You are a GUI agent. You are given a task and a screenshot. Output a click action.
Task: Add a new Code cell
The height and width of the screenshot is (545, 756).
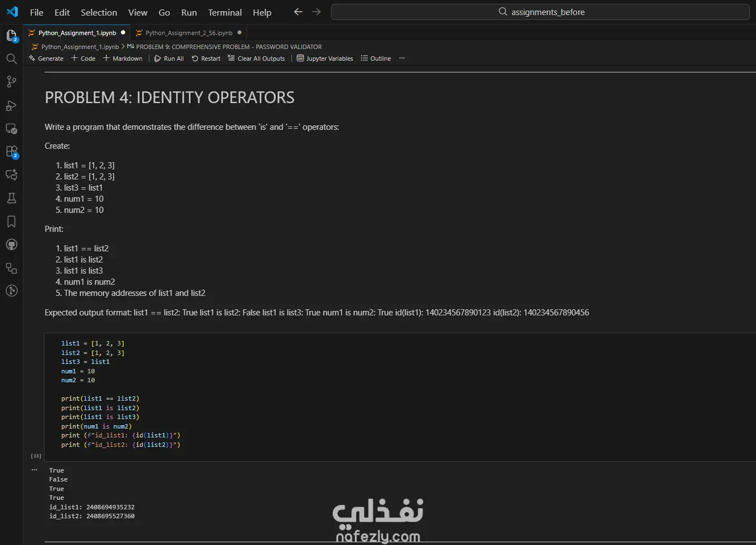pyautogui.click(x=83, y=59)
